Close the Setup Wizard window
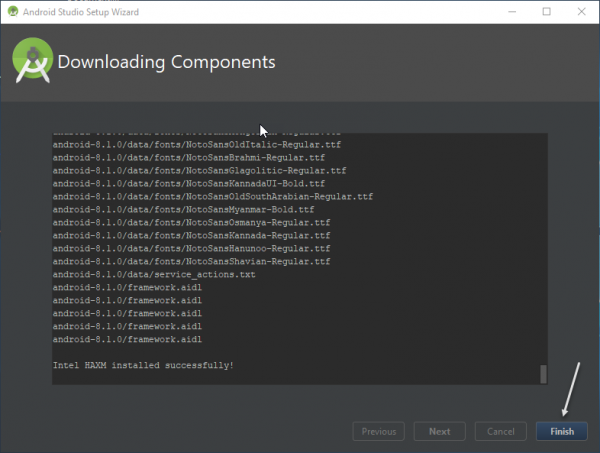The height and width of the screenshot is (453, 600). (x=581, y=12)
